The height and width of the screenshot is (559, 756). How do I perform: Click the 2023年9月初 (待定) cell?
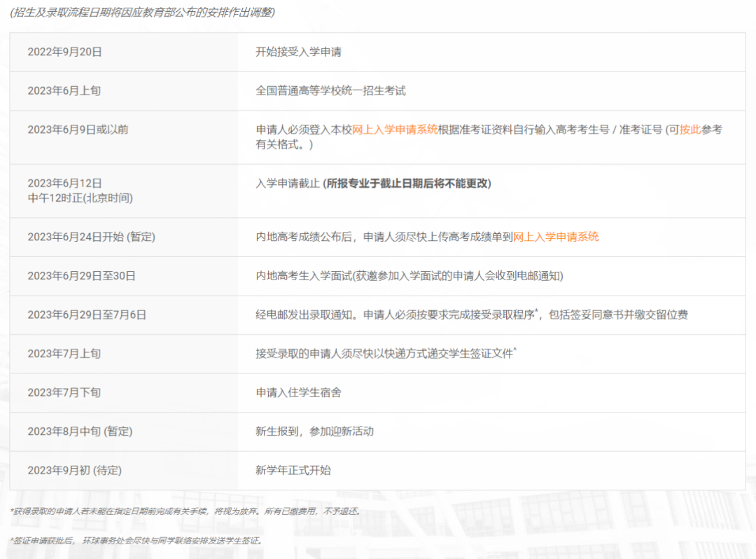click(75, 471)
